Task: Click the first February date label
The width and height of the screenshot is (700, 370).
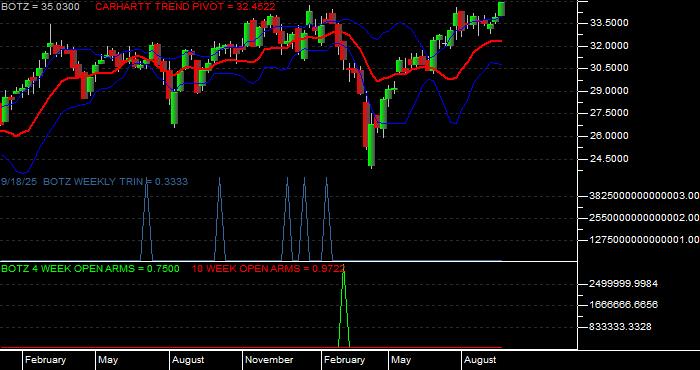Action: (45, 360)
